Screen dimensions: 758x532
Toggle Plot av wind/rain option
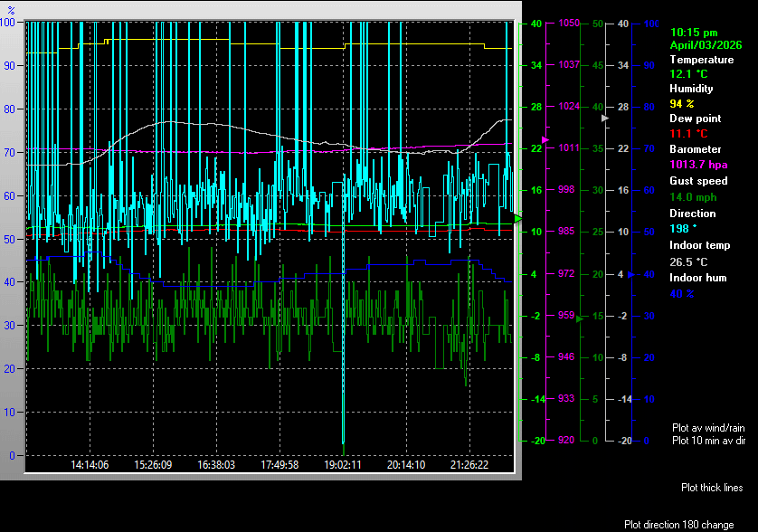707,427
